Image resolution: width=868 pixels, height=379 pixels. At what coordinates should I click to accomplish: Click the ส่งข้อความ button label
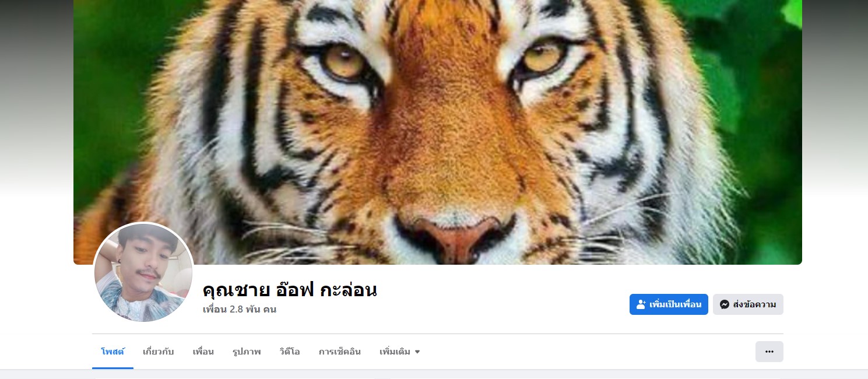click(x=754, y=304)
